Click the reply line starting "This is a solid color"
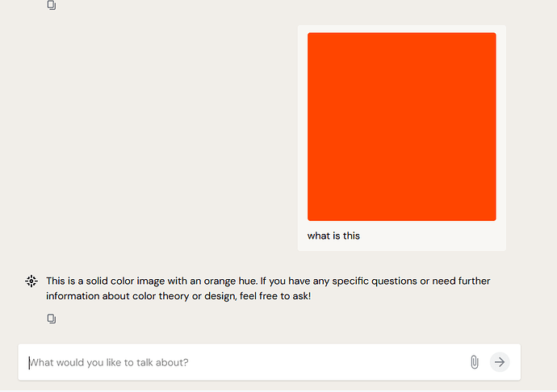Screen dimensions: 557x392 pos(268,281)
